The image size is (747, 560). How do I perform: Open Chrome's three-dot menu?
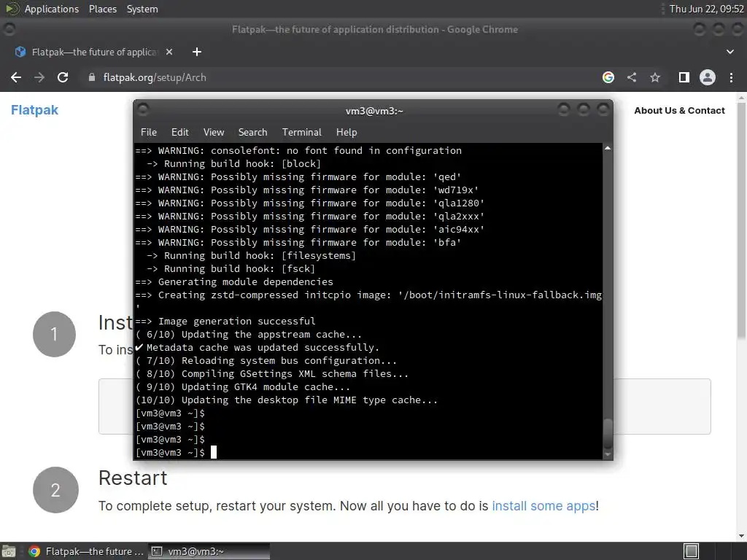tap(731, 77)
